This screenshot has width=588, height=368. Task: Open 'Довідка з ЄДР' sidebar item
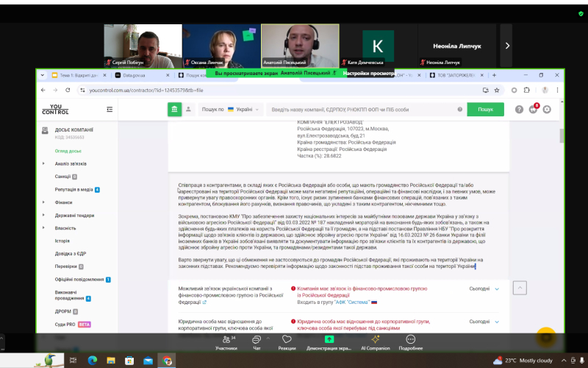tap(71, 253)
